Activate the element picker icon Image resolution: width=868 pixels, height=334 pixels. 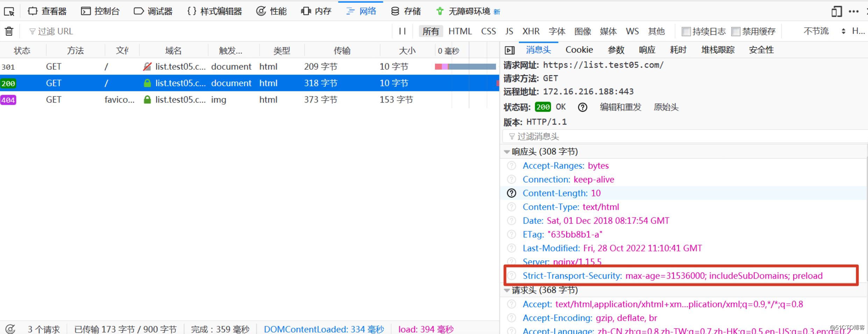[9, 12]
